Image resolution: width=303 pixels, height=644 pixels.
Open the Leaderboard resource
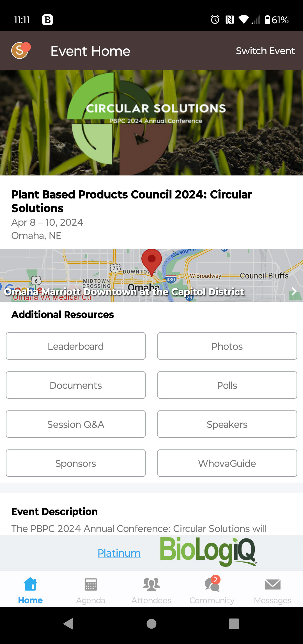[76, 346]
